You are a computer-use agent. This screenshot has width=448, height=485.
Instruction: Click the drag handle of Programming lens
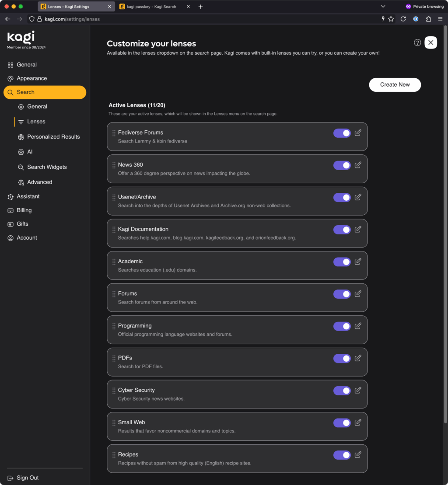tap(114, 326)
